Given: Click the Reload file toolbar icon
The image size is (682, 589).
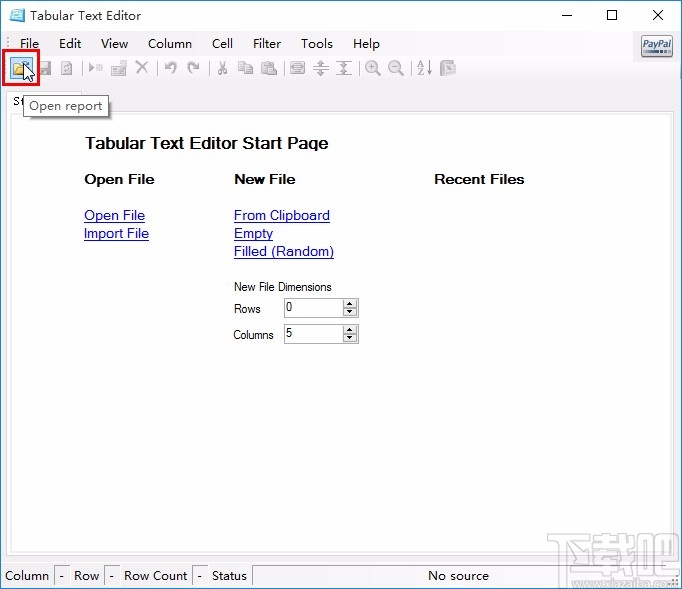Looking at the screenshot, I should 67,68.
